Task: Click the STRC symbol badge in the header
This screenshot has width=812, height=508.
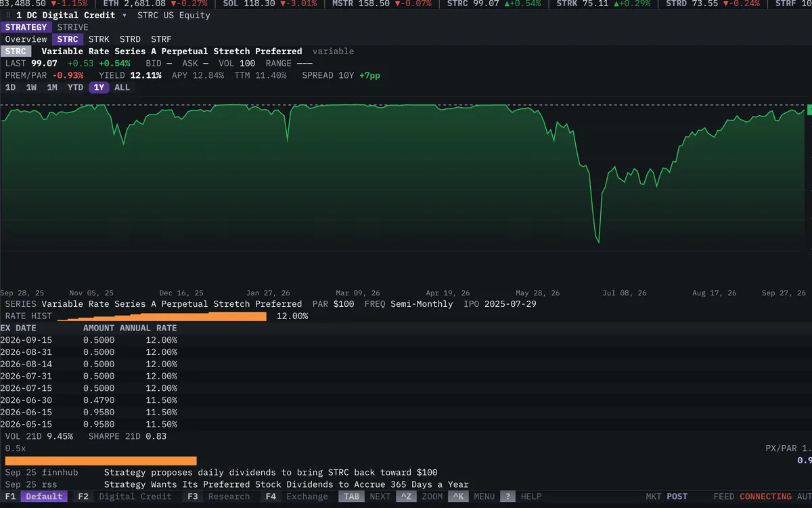Action: [x=16, y=51]
